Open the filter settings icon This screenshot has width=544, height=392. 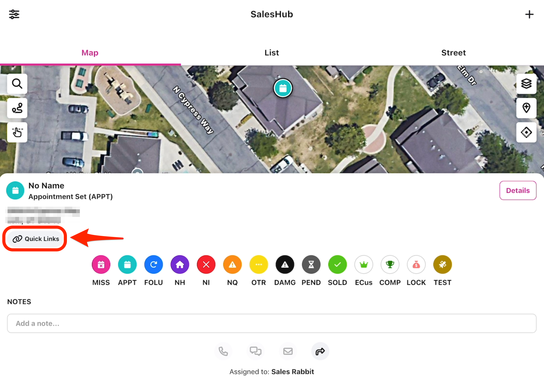[x=14, y=14]
